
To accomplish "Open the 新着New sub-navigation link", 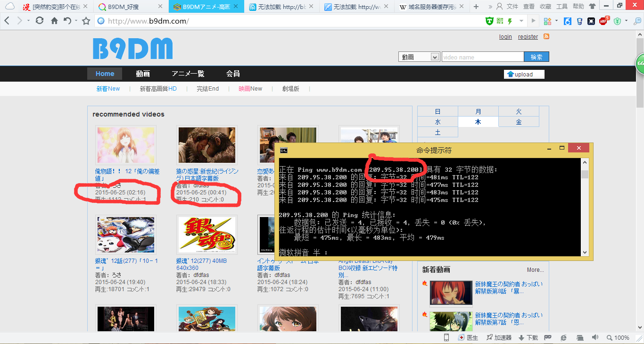I will [108, 89].
